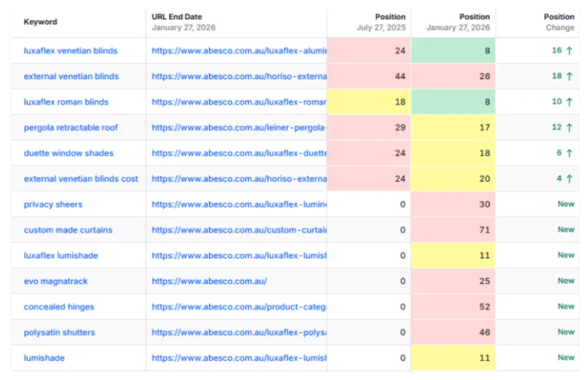Click up arrow next to change 10

click(569, 102)
